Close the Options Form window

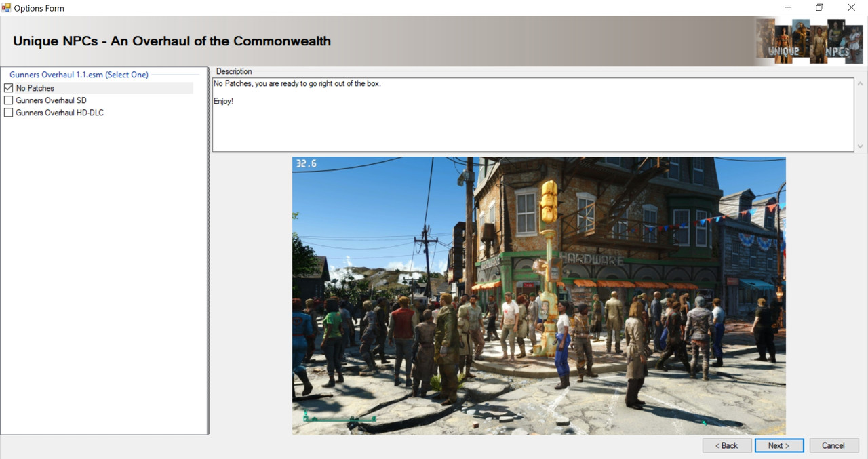[x=851, y=7]
